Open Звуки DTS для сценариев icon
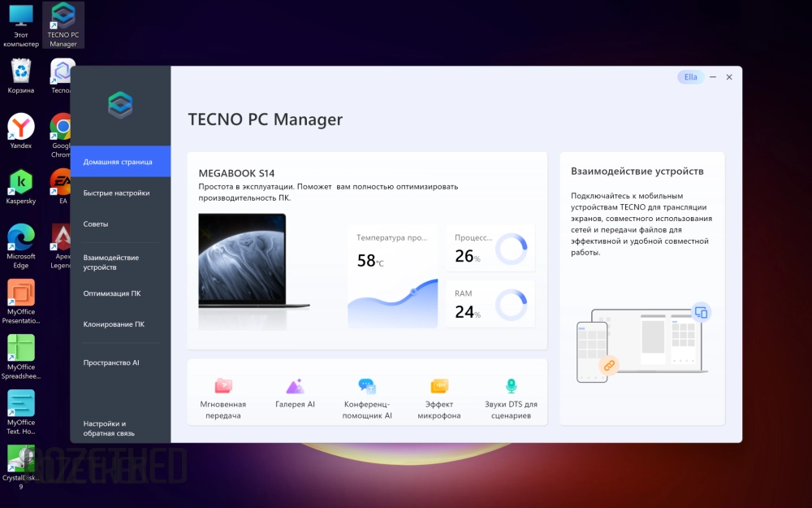The height and width of the screenshot is (508, 812). (x=511, y=386)
